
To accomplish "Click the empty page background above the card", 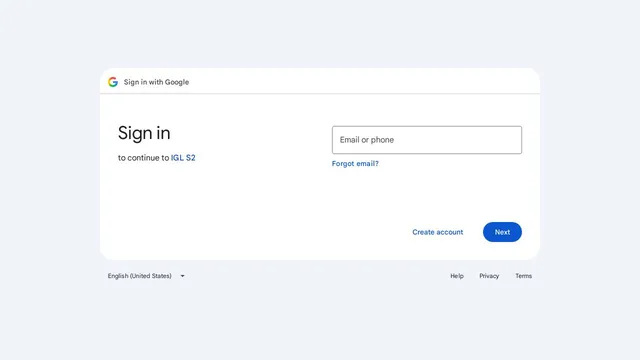I will tap(320, 33).
